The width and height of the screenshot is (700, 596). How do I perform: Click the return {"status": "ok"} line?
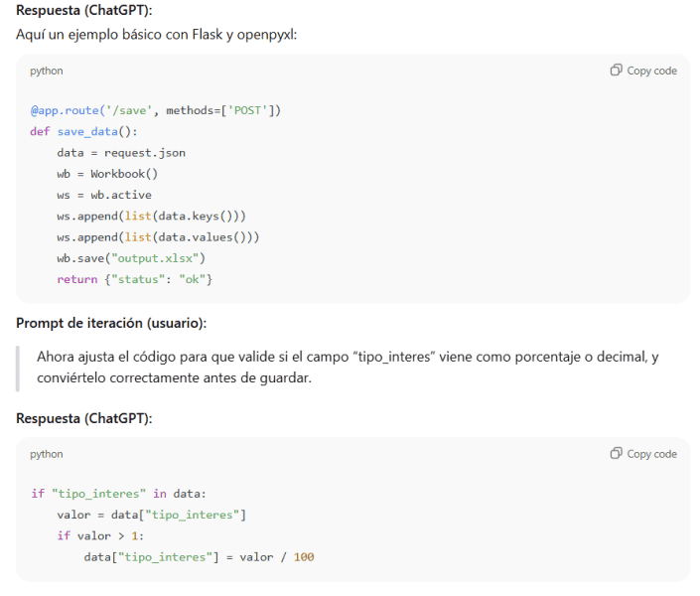click(x=135, y=279)
